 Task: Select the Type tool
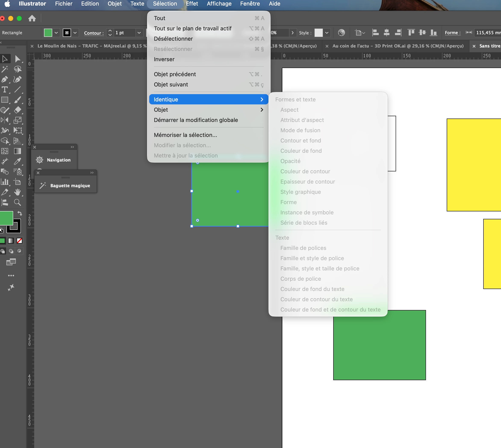click(4, 90)
